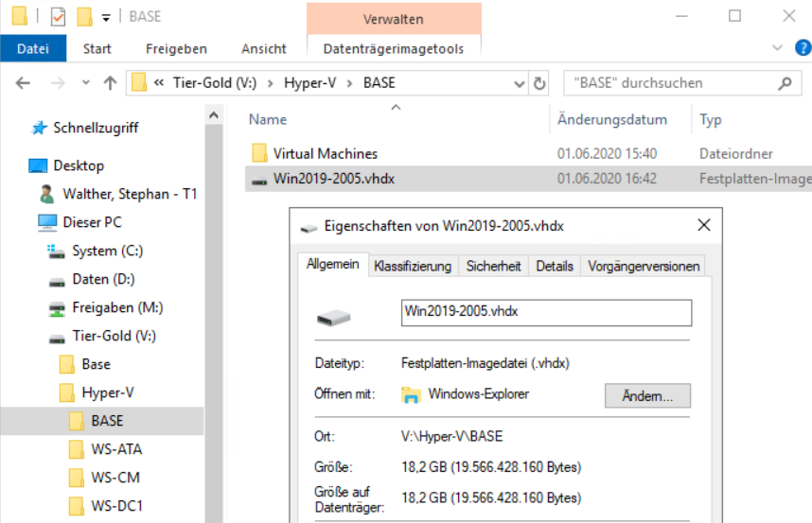Screen dimensions: 812x523
Task: Click the file name field Win2019-2005.vhdx
Action: (546, 312)
